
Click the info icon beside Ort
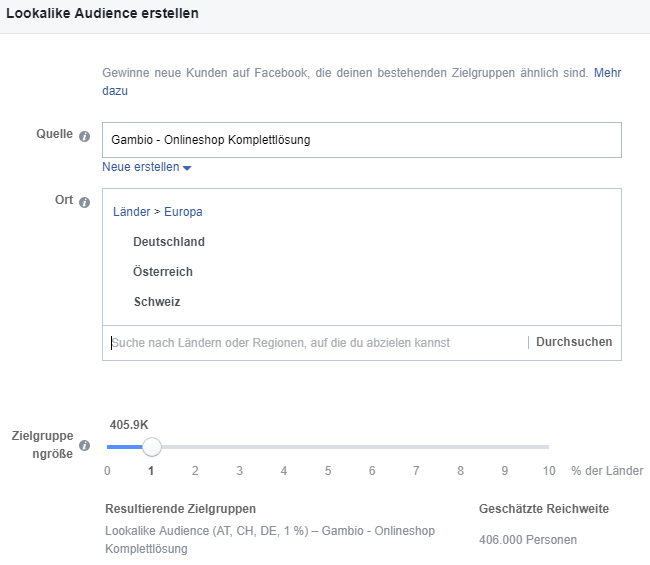point(84,201)
